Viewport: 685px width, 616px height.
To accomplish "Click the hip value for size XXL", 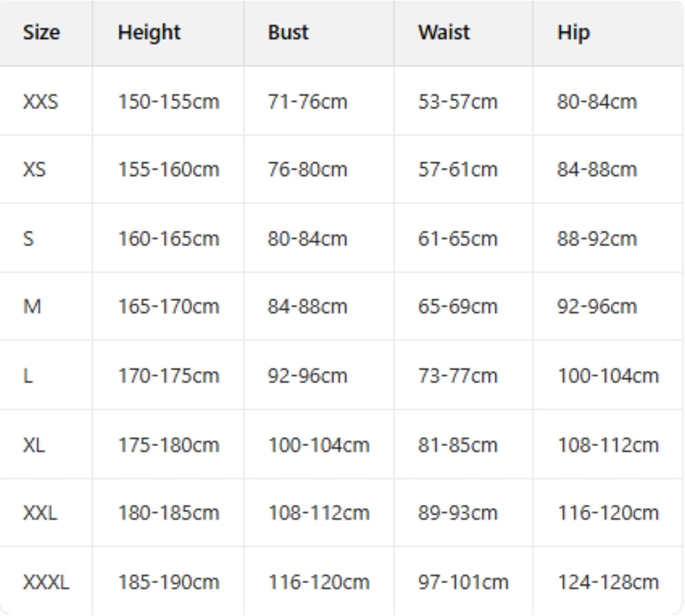I will [x=608, y=513].
